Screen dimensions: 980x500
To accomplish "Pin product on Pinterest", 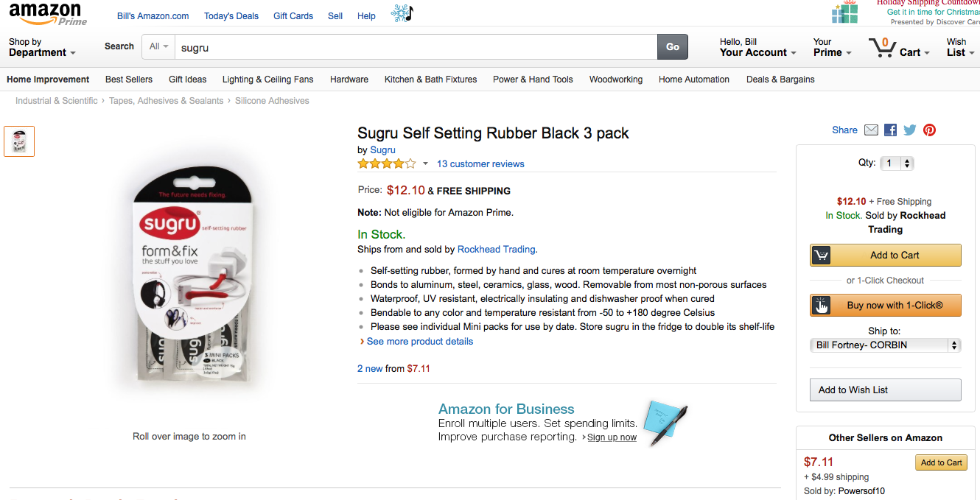I will point(930,130).
